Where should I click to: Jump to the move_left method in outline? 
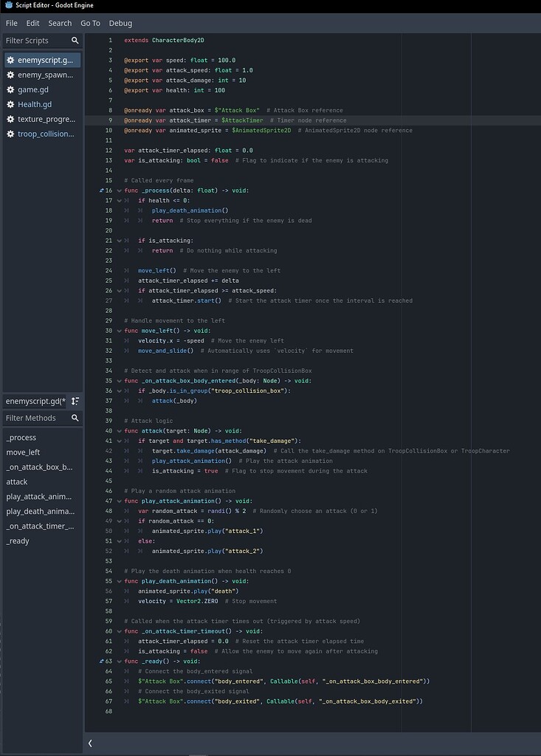point(23,452)
